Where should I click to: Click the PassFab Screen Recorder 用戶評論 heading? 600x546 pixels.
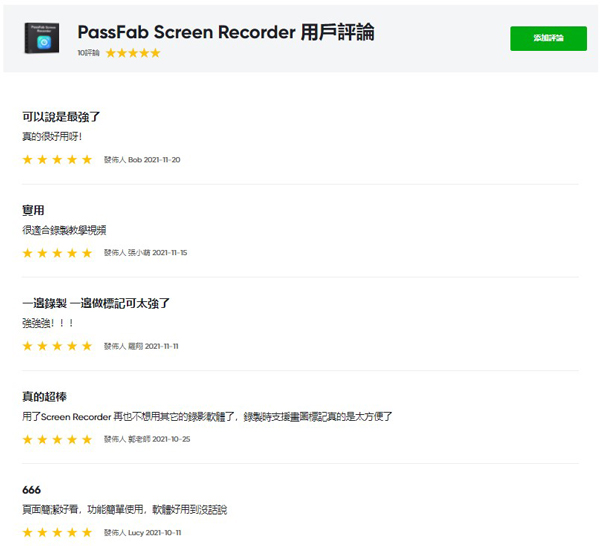point(226,32)
